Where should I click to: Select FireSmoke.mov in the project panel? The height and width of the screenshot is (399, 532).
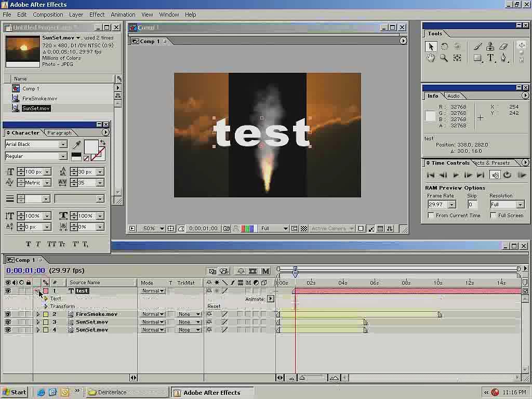(39, 98)
